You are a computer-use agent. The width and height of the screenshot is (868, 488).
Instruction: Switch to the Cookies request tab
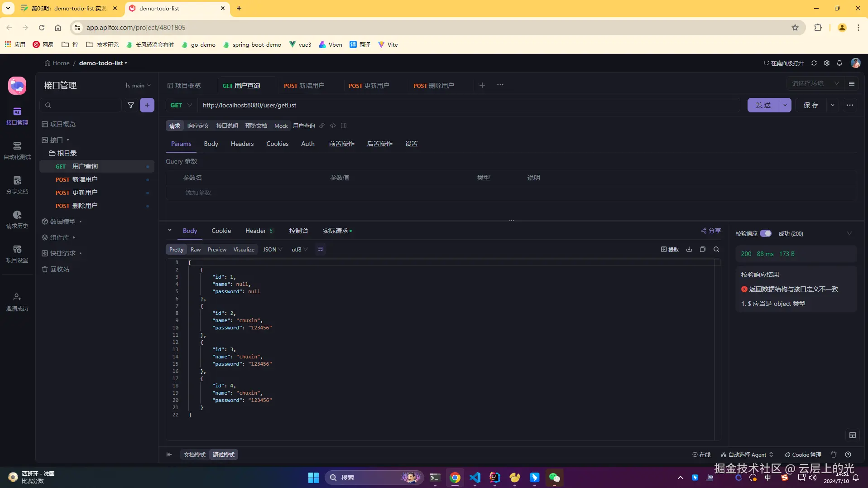(277, 144)
